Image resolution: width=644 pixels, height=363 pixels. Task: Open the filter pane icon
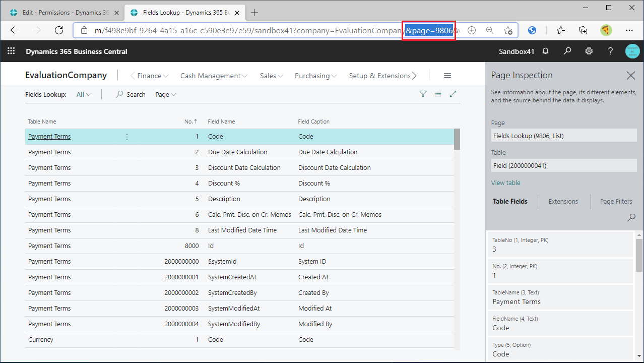coord(423,94)
